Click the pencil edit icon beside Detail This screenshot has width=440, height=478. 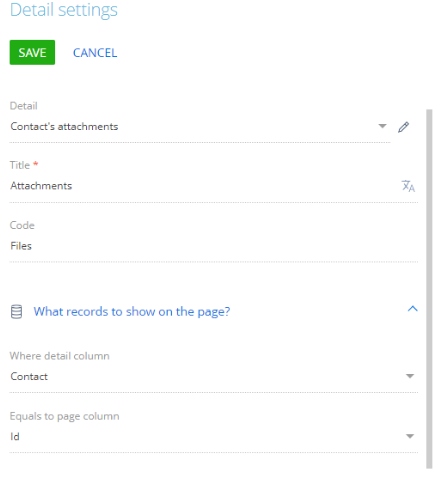403,127
